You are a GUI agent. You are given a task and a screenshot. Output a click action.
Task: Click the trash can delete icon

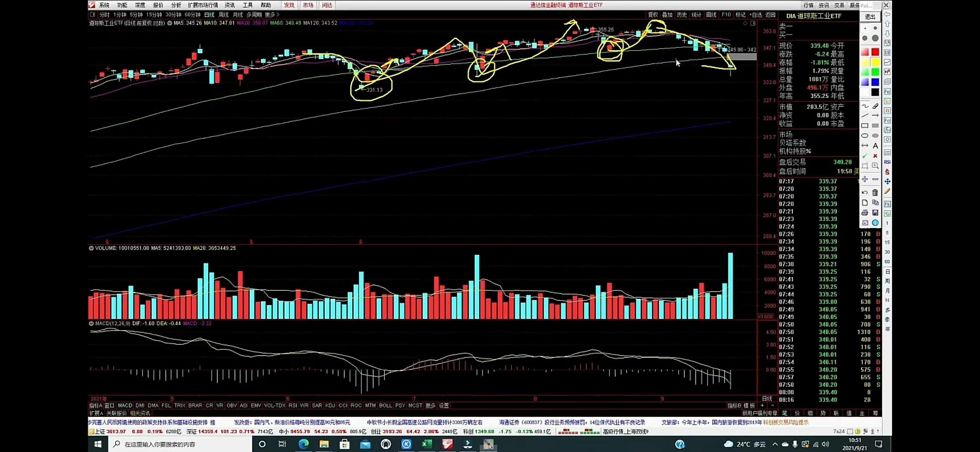tap(875, 193)
